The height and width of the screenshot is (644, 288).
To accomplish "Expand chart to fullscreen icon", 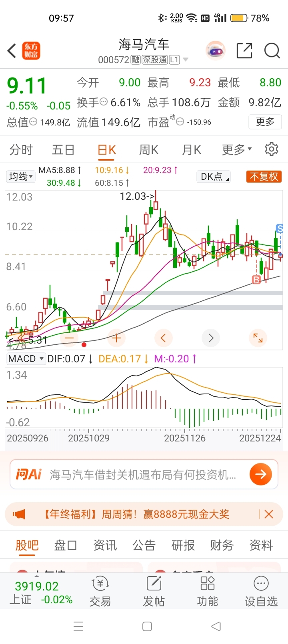I will point(258,338).
